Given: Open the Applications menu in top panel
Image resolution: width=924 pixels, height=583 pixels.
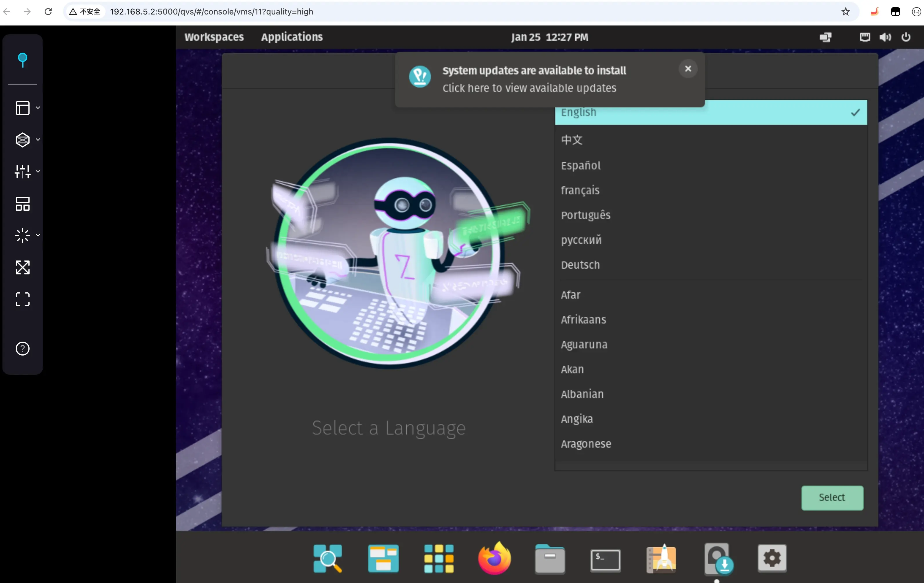Looking at the screenshot, I should (292, 37).
